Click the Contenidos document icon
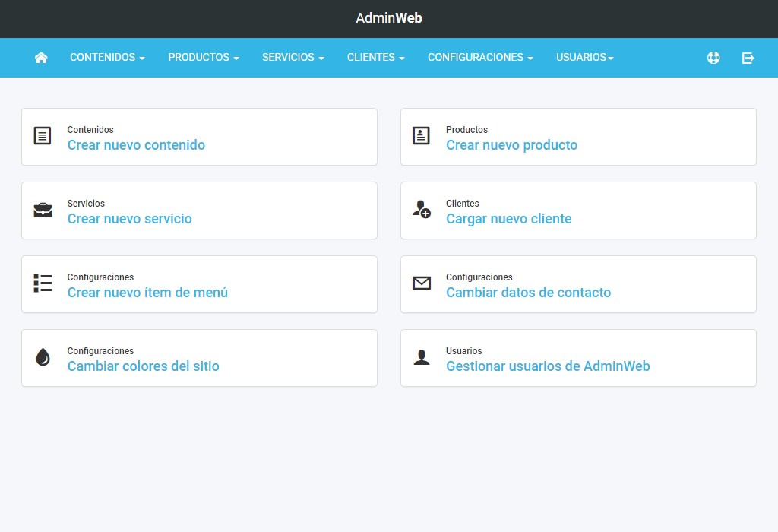The height and width of the screenshot is (532, 778). pyautogui.click(x=43, y=136)
